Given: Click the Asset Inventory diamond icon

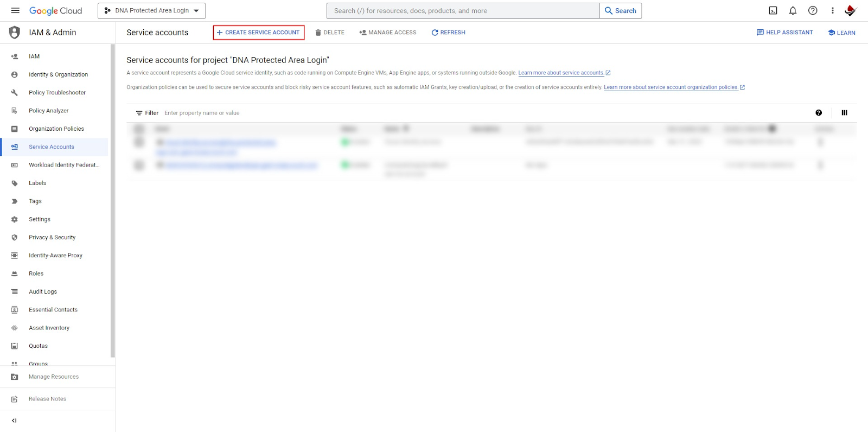Looking at the screenshot, I should click(x=15, y=328).
